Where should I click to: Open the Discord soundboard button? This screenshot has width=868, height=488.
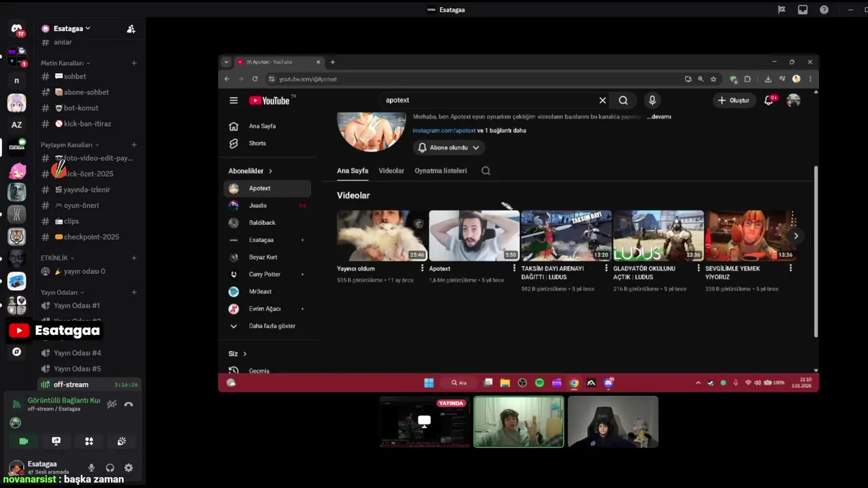click(x=121, y=441)
